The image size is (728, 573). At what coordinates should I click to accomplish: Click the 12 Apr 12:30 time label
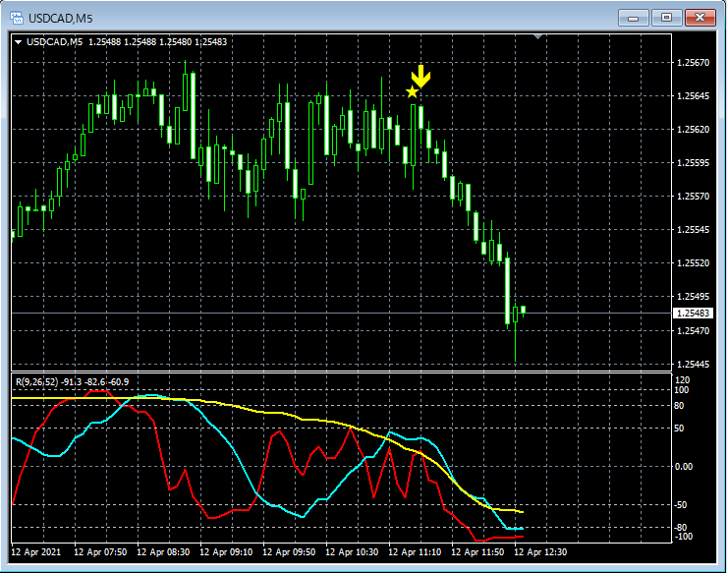tap(541, 552)
